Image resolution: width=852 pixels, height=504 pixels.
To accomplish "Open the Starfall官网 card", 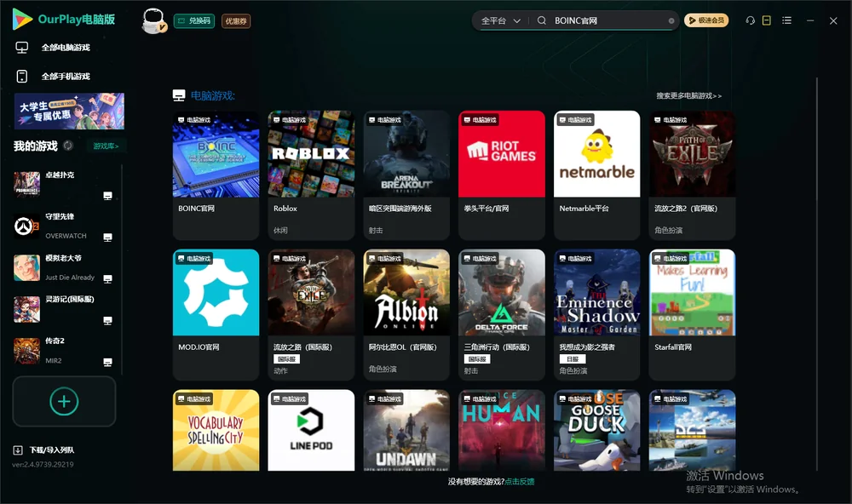I will [692, 314].
